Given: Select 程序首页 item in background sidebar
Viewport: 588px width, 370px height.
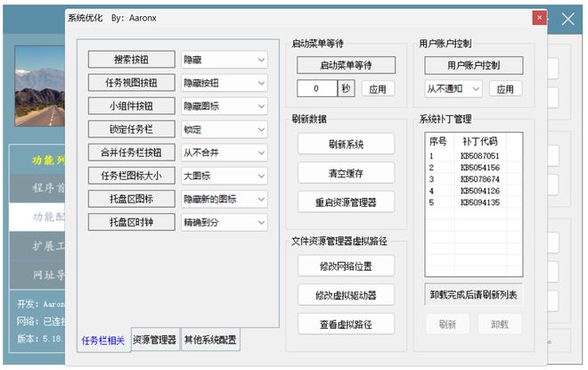Looking at the screenshot, I should pyautogui.click(x=37, y=187).
